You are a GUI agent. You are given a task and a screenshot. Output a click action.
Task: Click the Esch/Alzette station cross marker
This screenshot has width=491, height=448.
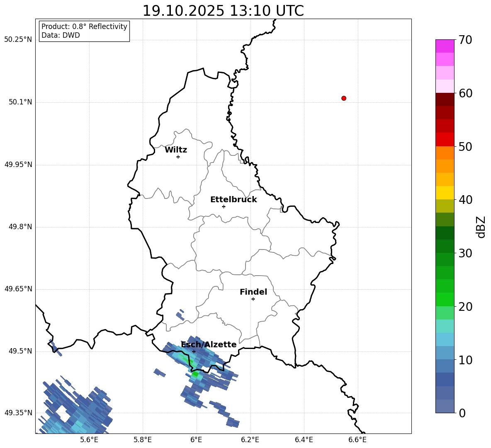[194, 351]
